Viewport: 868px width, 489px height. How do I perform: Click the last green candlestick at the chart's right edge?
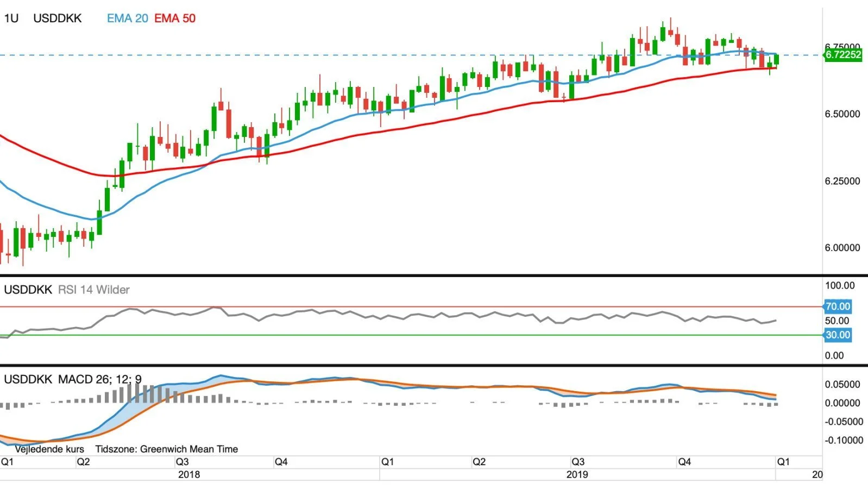click(x=777, y=59)
